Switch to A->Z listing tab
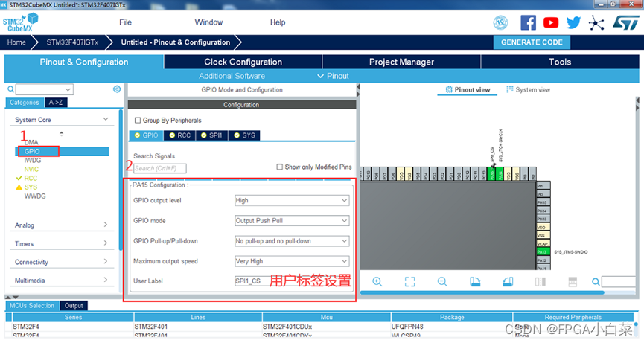The image size is (644, 343). point(56,103)
